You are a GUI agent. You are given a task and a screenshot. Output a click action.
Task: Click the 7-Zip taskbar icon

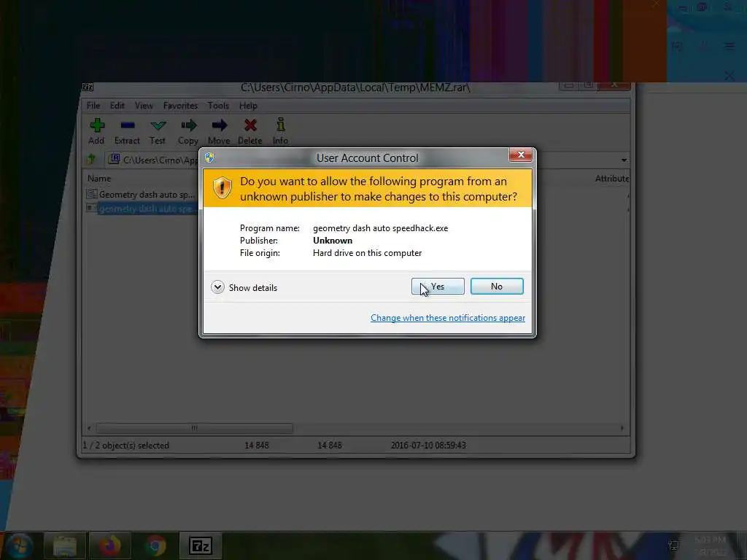(200, 545)
